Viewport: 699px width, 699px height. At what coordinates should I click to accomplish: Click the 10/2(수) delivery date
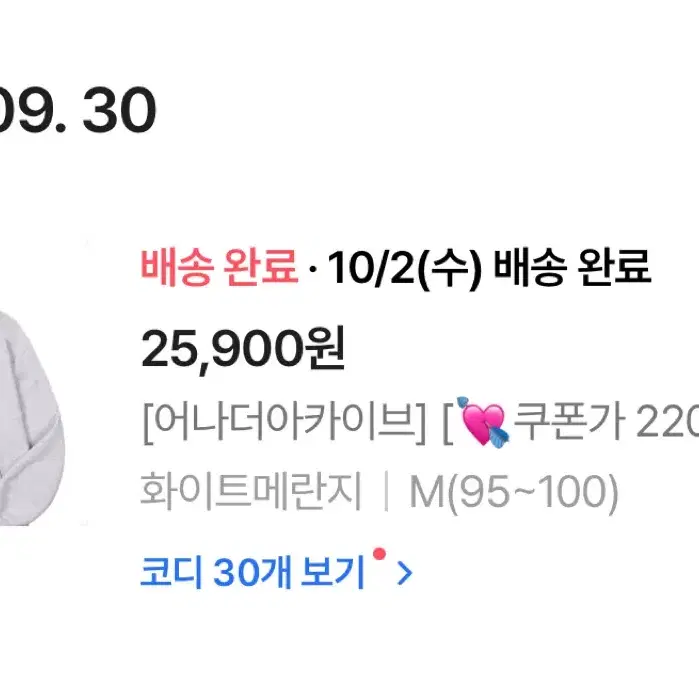(405, 268)
